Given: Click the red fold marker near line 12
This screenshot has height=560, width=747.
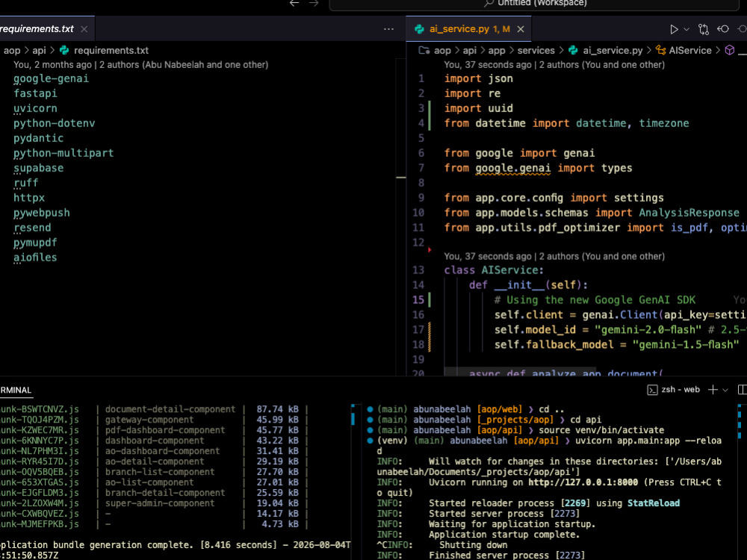Looking at the screenshot, I should pyautogui.click(x=430, y=249).
